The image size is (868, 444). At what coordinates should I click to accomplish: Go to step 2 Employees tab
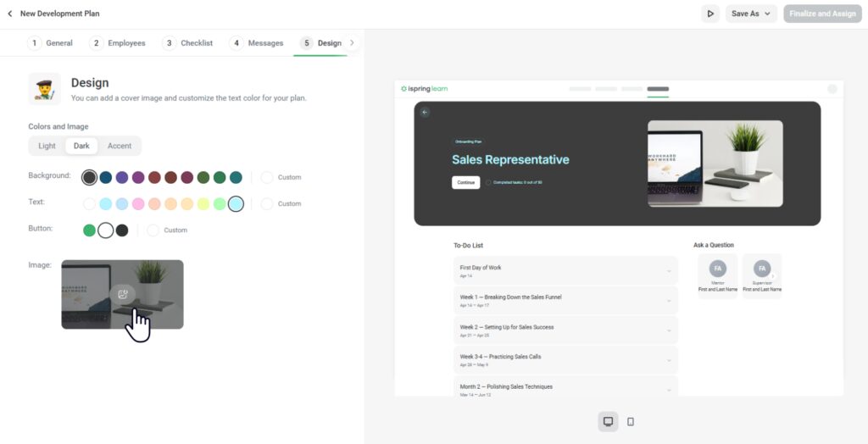coord(118,43)
